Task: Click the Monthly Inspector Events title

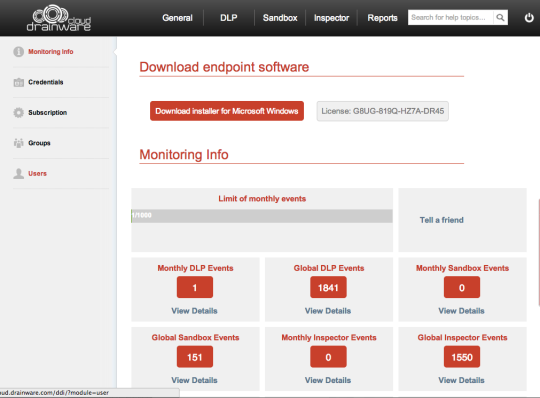Action: (329, 337)
